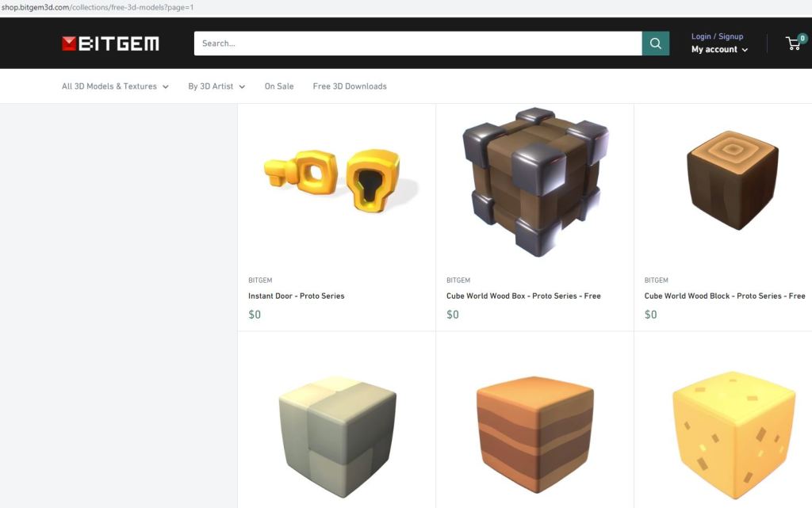The image size is (812, 508).
Task: Open Instant Door - Proto Series title link
Action: coord(297,296)
